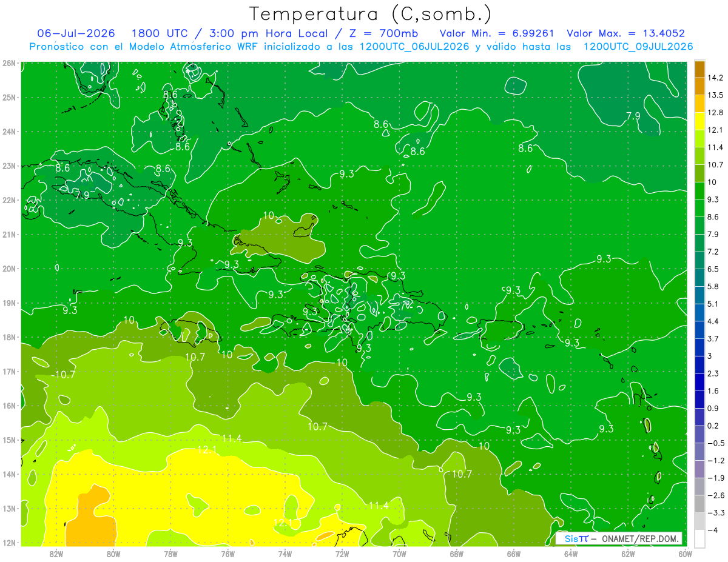This screenshot has width=728, height=562.
Task: Click the '4.4' color scale label
Action: [x=713, y=321]
